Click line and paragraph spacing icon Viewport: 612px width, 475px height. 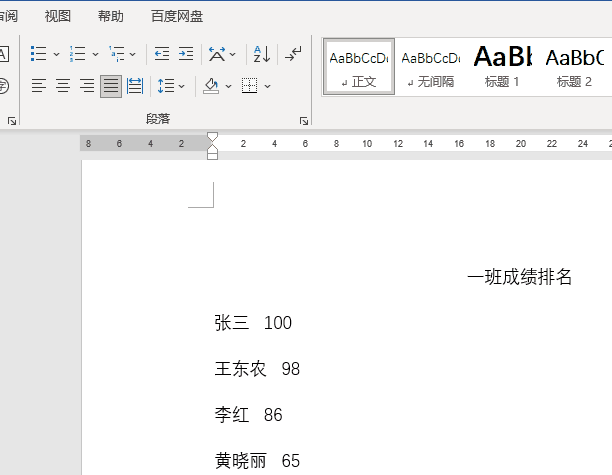pos(166,86)
